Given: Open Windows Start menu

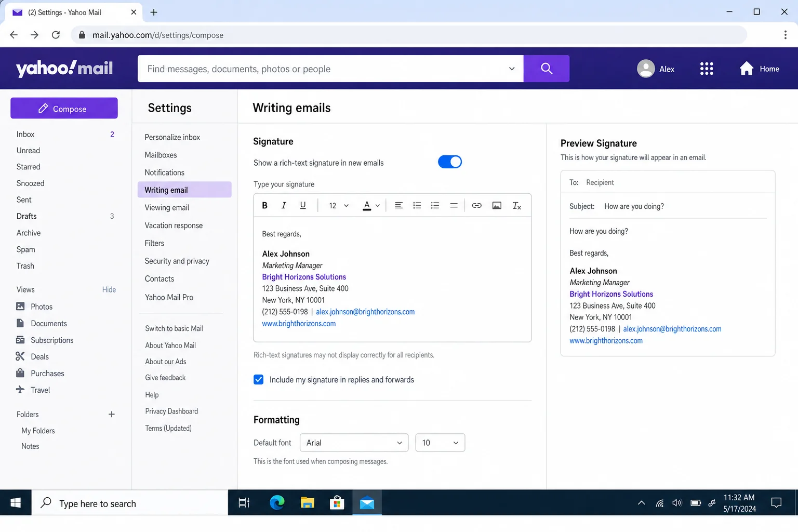Looking at the screenshot, I should click(x=16, y=502).
